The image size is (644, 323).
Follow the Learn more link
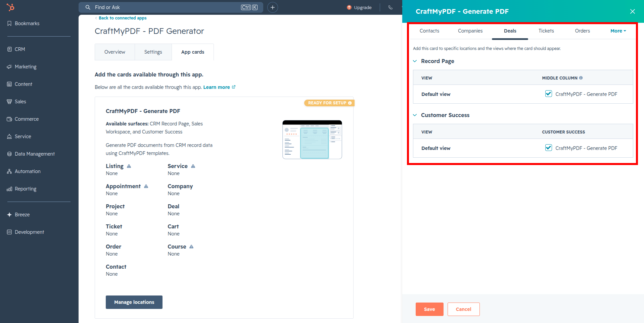tap(219, 87)
